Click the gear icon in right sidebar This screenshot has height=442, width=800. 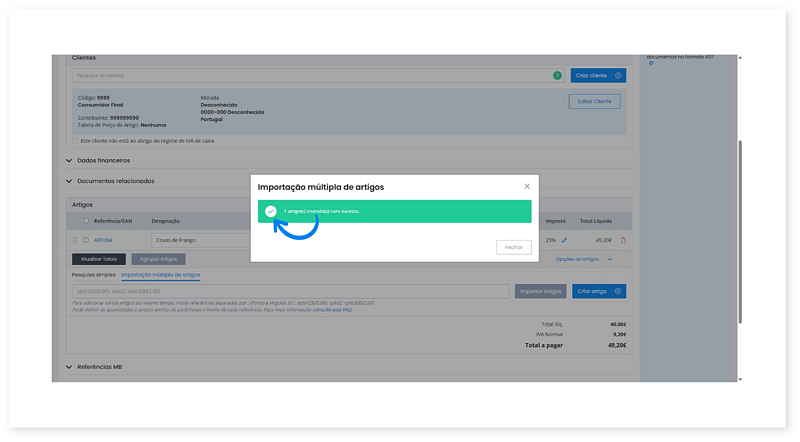tap(651, 63)
